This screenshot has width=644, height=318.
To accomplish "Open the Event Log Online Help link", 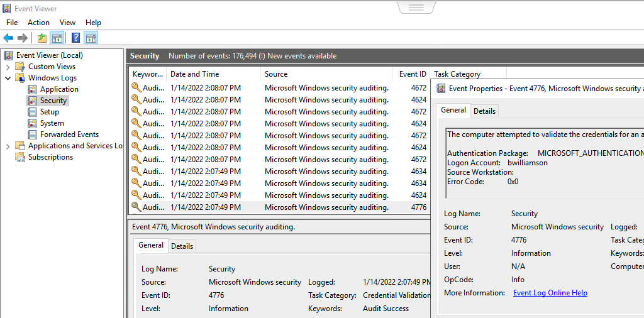I will 550,293.
